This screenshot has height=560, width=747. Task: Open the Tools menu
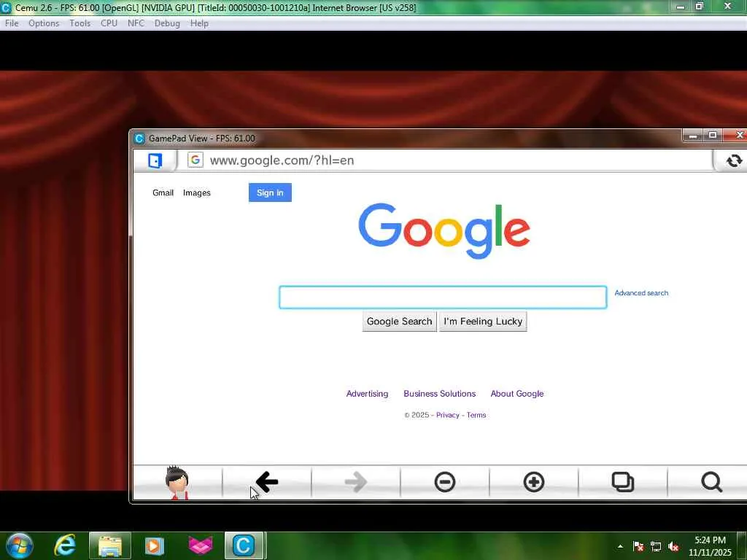coord(80,23)
